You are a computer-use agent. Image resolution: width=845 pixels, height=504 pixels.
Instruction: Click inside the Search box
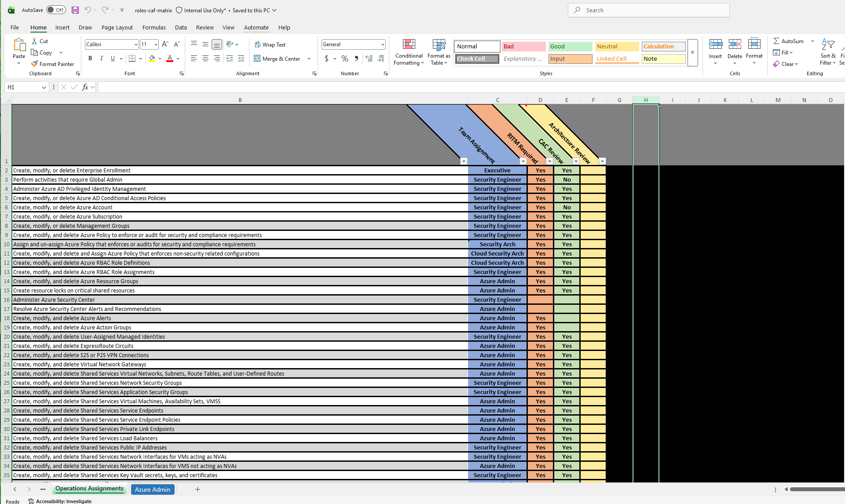coord(648,10)
